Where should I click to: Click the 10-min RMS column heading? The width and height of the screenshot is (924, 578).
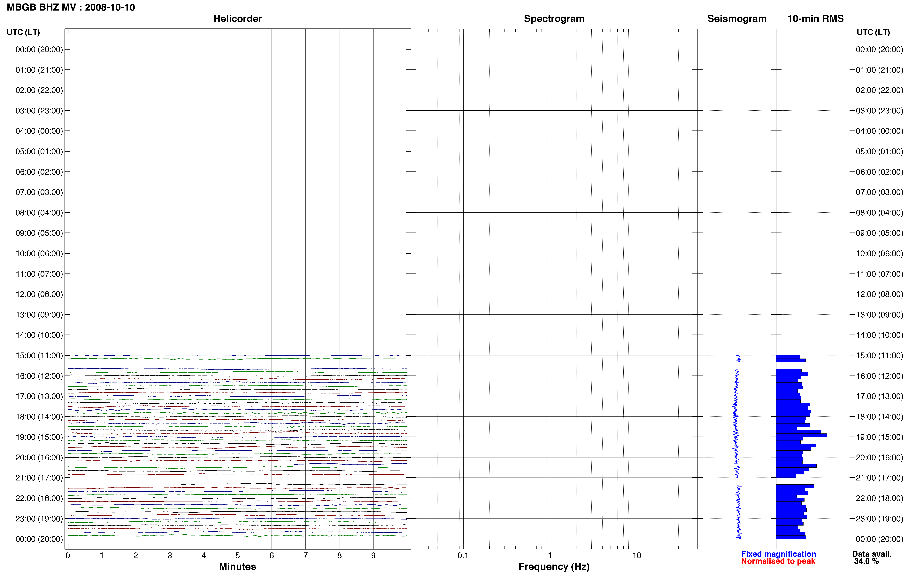[x=815, y=19]
